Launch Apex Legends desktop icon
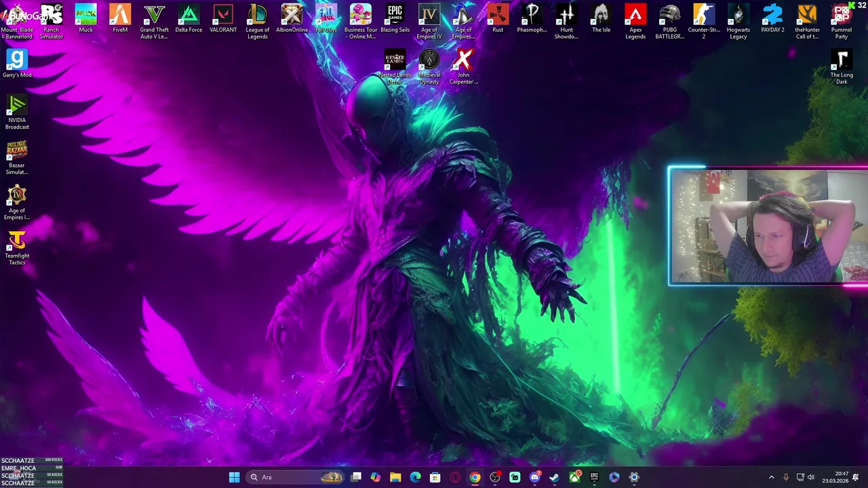This screenshot has height=488, width=868. point(635,22)
